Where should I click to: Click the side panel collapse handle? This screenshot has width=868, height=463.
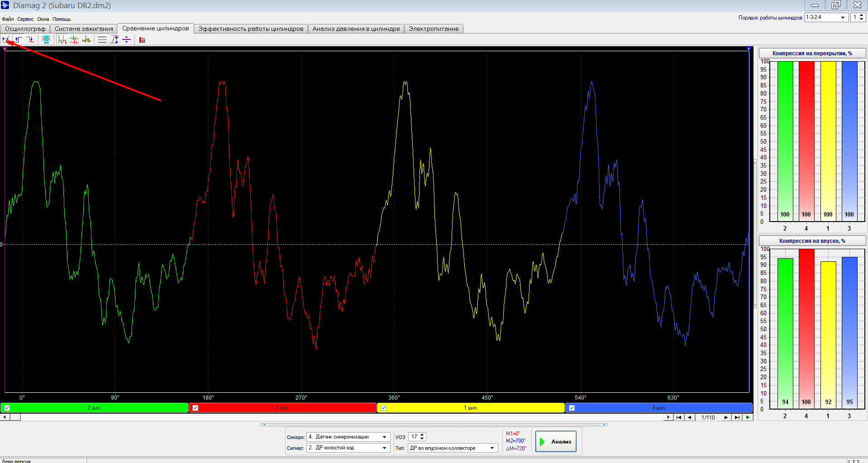755,234
